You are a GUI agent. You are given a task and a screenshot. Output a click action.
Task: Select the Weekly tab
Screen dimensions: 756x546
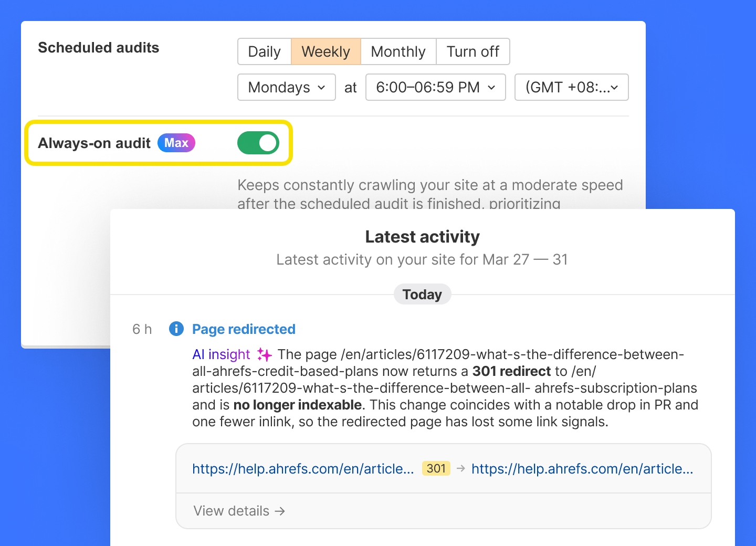325,51
